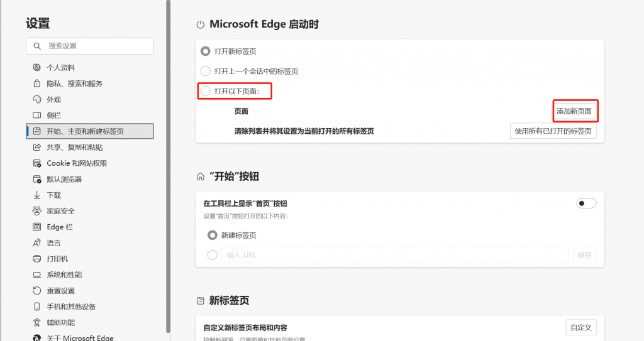Screen dimensions: 644x341
Task: Click the 自定义 button for new tab page
Action: pos(580,327)
